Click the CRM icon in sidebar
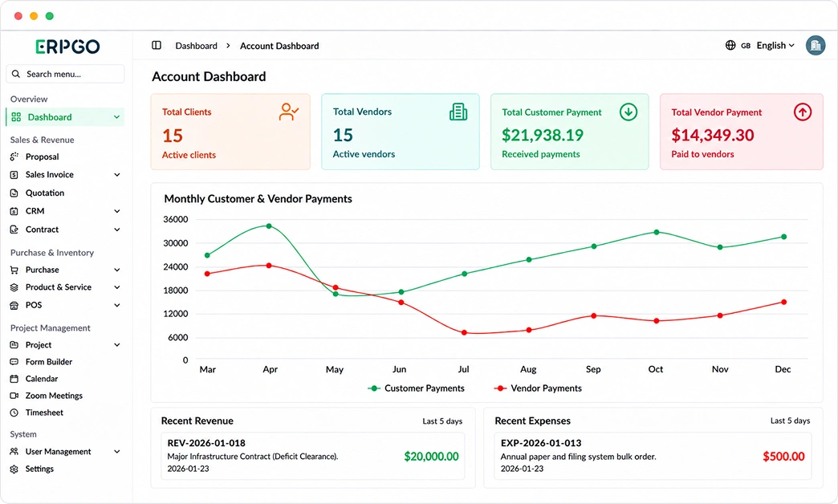This screenshot has height=504, width=838. (x=14, y=211)
